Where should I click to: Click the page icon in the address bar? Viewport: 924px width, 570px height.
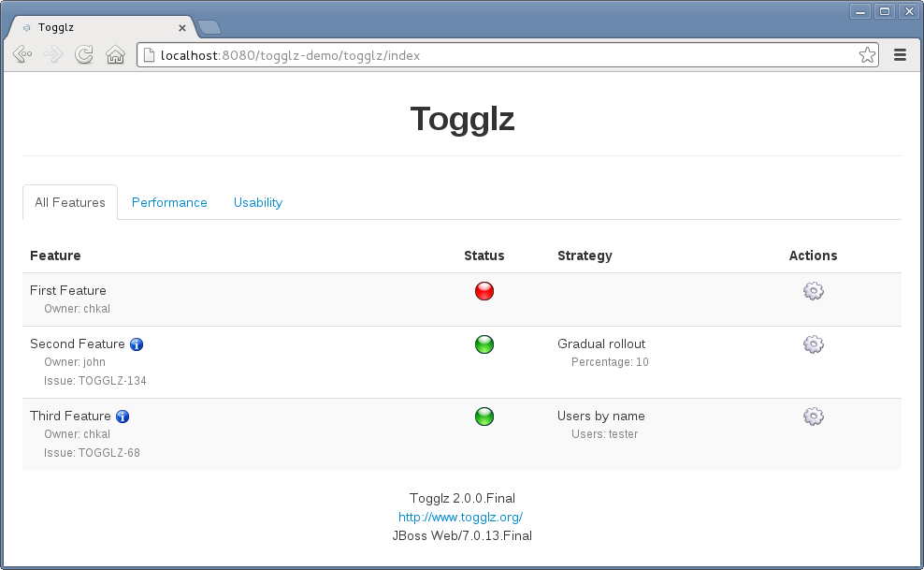click(149, 55)
